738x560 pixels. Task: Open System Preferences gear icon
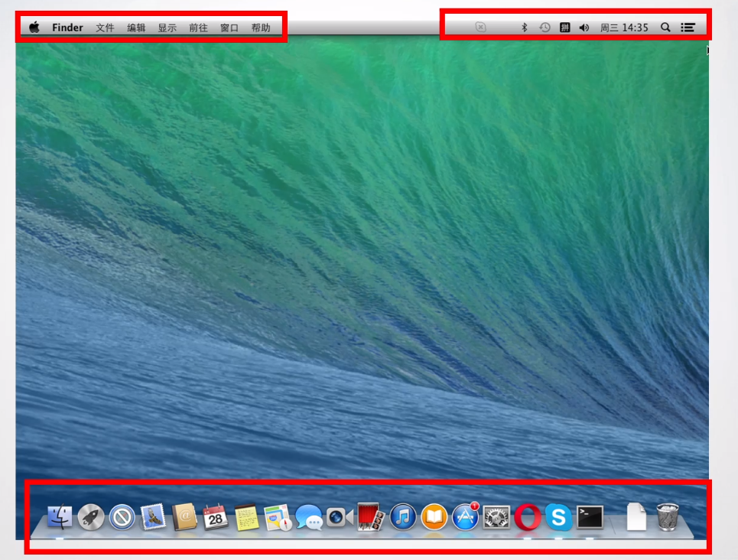tap(496, 517)
